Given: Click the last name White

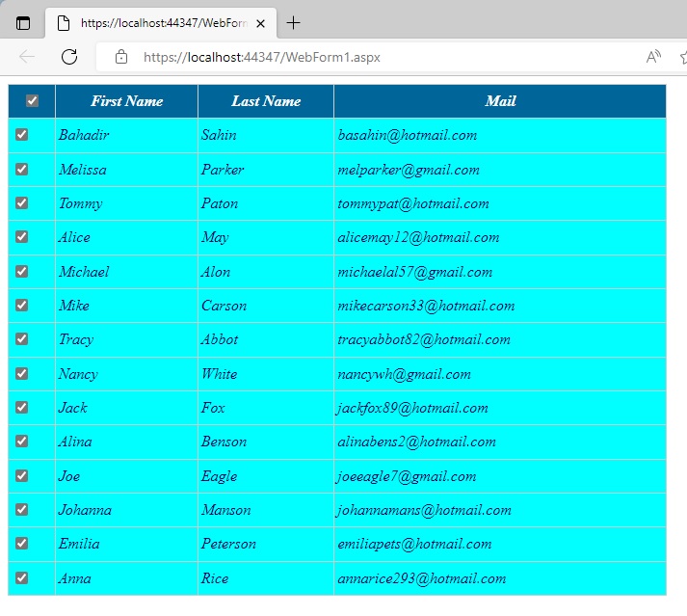Looking at the screenshot, I should 219,374.
